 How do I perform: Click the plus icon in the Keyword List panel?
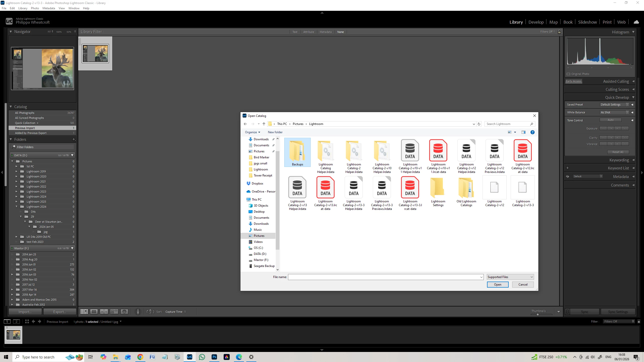point(568,168)
